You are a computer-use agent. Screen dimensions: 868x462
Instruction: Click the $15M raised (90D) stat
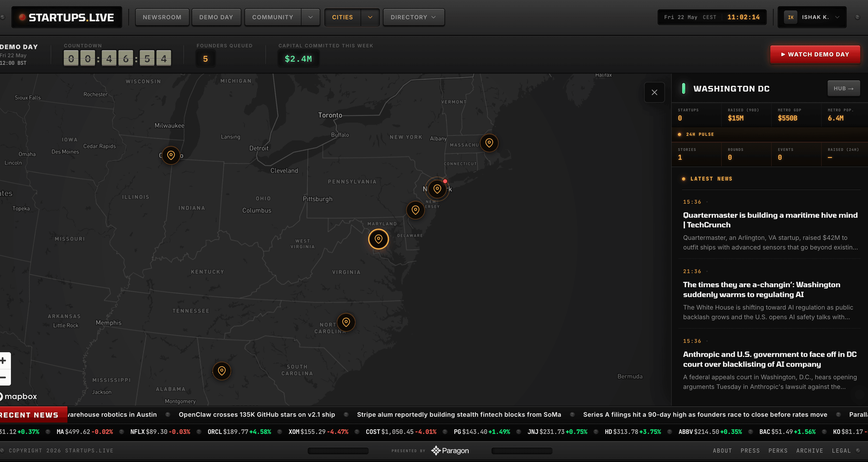pyautogui.click(x=735, y=118)
